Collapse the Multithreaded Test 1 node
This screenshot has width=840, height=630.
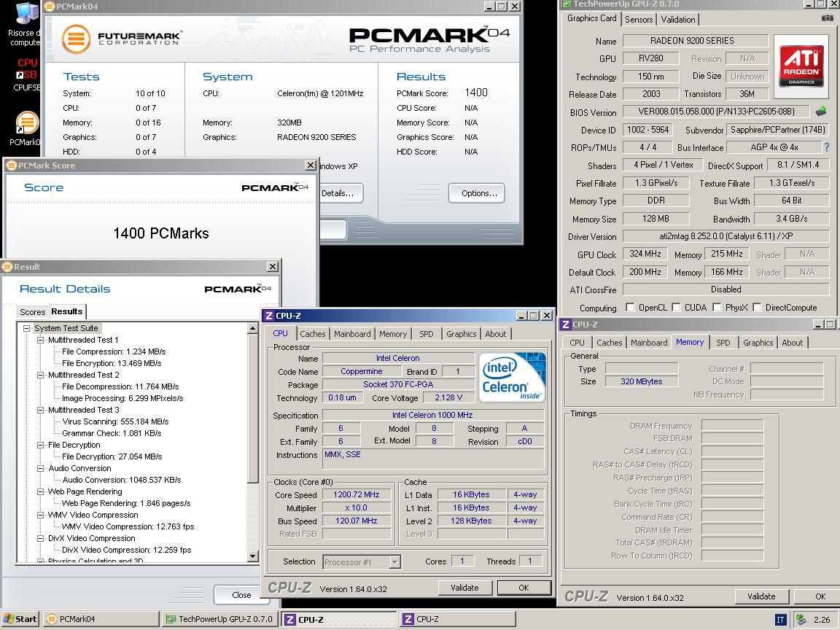pyautogui.click(x=40, y=341)
